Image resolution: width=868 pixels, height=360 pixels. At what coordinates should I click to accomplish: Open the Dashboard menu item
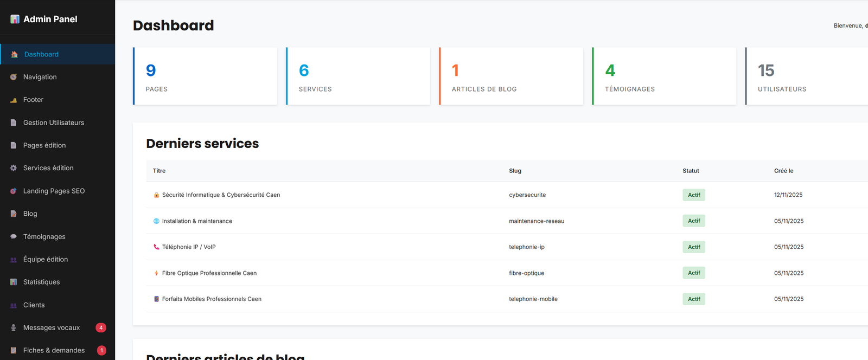click(x=58, y=54)
